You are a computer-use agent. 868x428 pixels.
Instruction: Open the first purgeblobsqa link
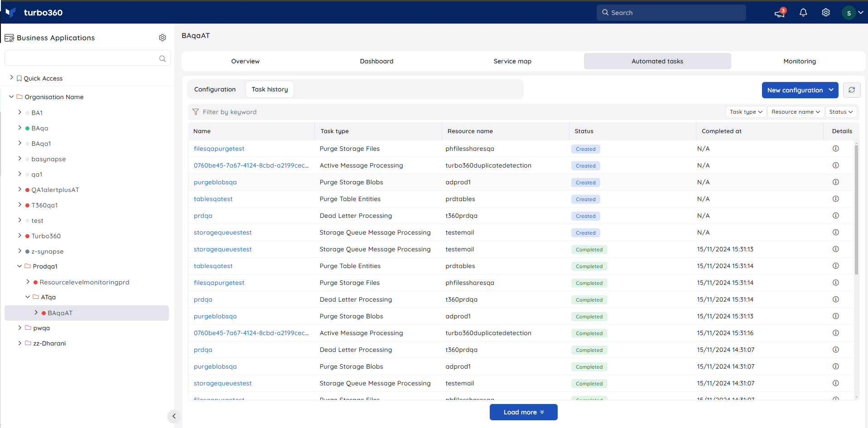pyautogui.click(x=215, y=182)
